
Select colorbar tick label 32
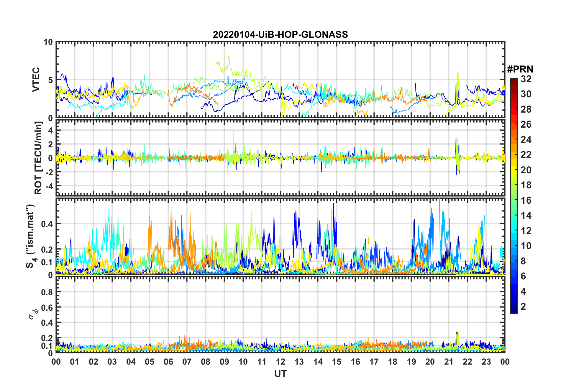526,79
